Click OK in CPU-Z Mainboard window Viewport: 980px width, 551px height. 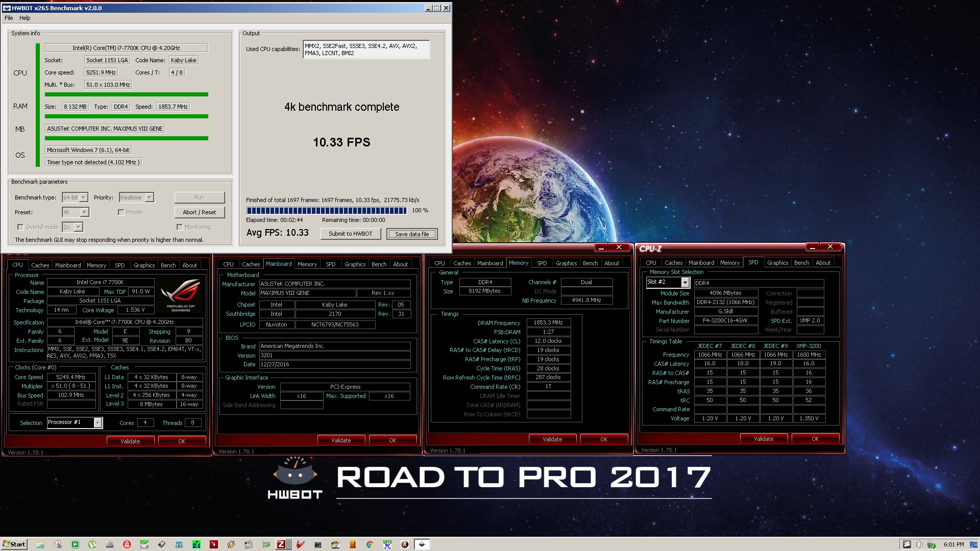click(393, 440)
